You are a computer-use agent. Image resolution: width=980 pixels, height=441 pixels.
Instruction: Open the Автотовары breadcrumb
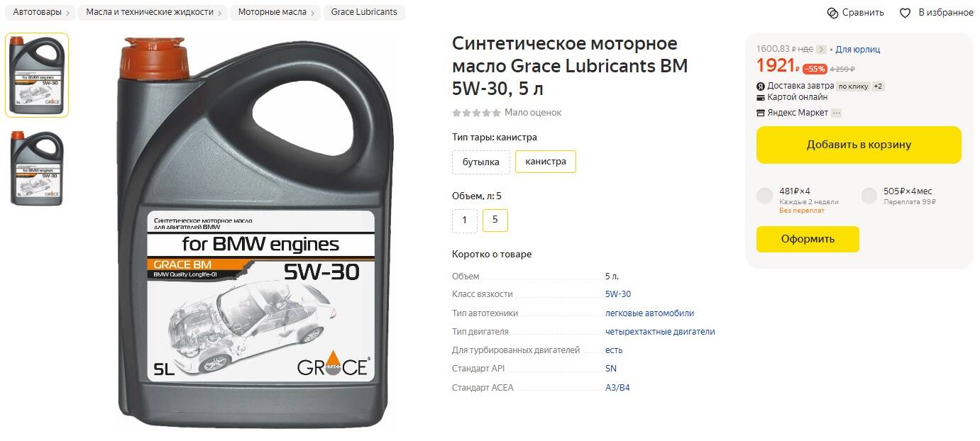[43, 12]
